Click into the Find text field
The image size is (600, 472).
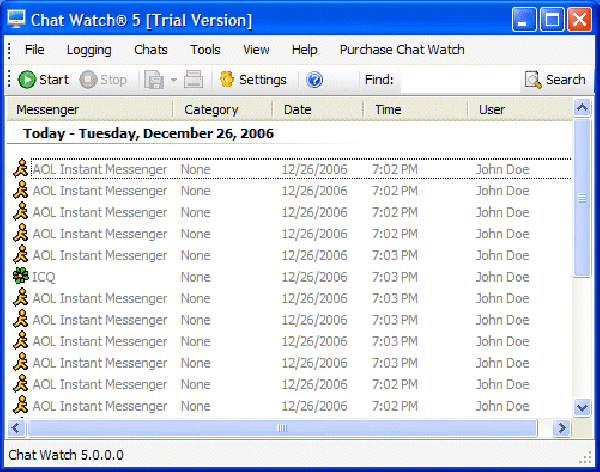[x=460, y=80]
